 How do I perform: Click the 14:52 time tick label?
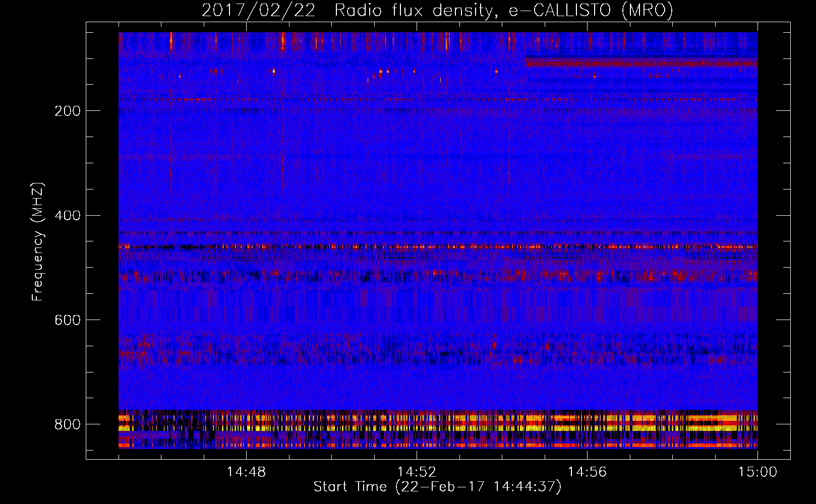pyautogui.click(x=417, y=472)
